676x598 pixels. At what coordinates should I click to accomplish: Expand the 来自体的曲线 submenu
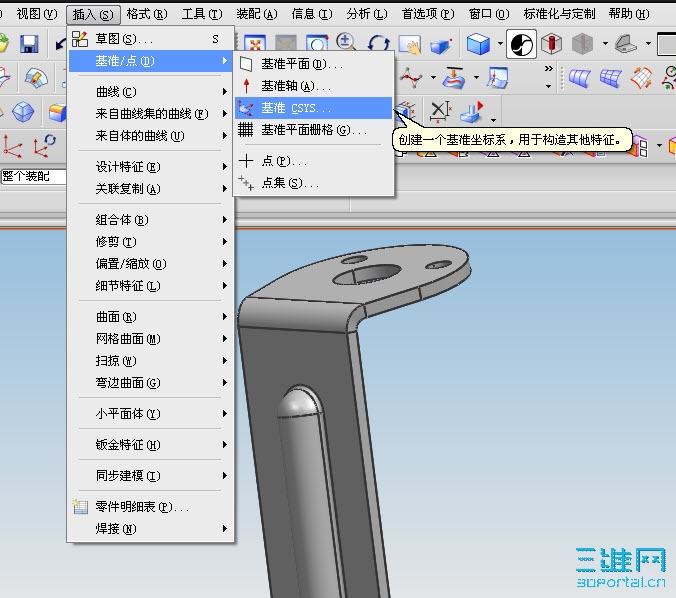point(151,136)
